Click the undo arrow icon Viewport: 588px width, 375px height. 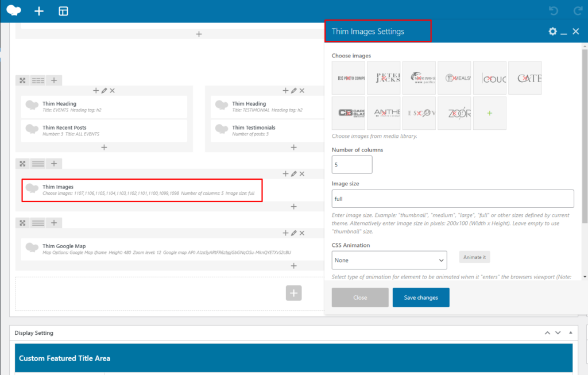click(x=554, y=11)
